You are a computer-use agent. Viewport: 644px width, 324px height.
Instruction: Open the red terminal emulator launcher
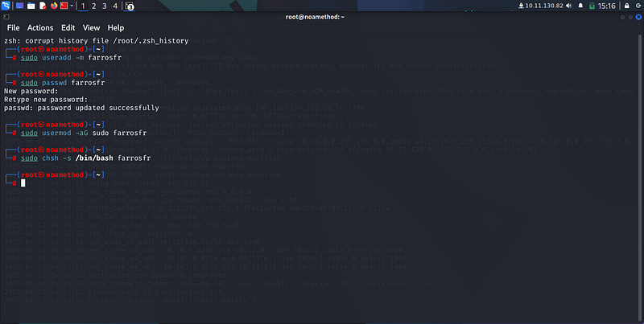point(64,6)
